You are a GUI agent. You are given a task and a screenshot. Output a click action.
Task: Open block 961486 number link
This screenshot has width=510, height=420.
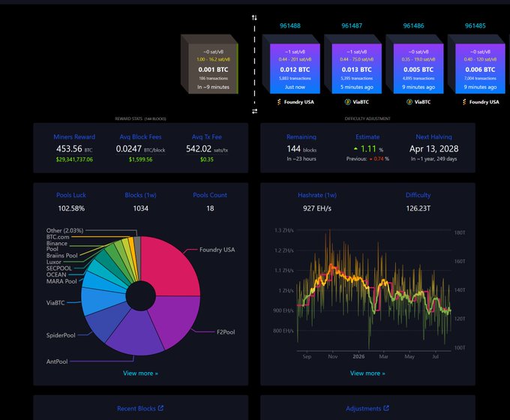pos(413,25)
